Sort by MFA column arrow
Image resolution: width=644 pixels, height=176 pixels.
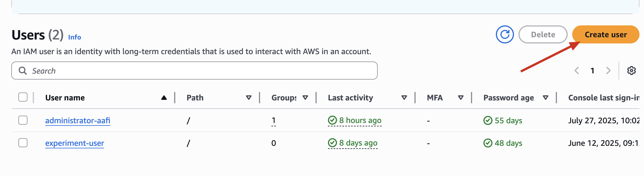[461, 98]
